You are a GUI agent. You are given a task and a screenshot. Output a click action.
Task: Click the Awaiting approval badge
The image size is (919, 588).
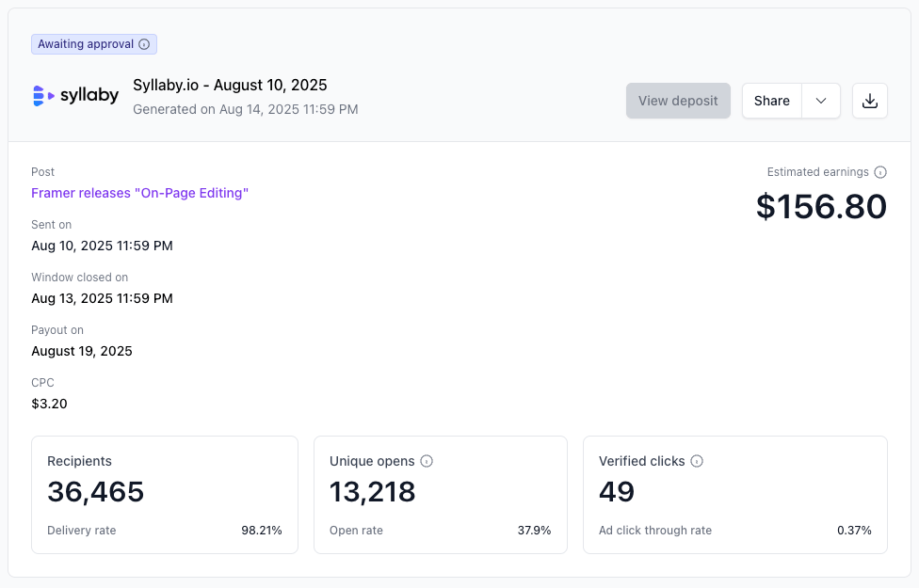(x=94, y=44)
